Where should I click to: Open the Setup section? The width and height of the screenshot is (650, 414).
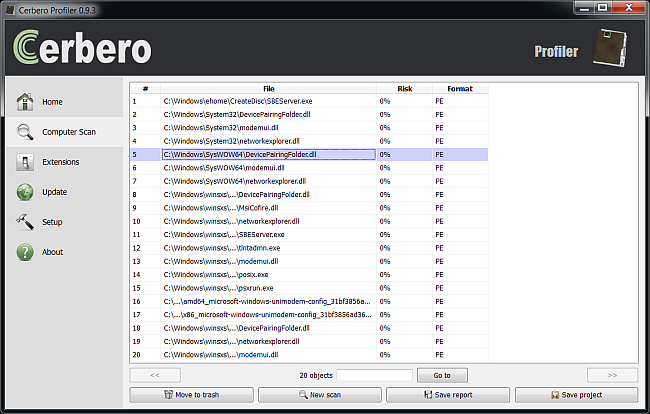pyautogui.click(x=65, y=222)
